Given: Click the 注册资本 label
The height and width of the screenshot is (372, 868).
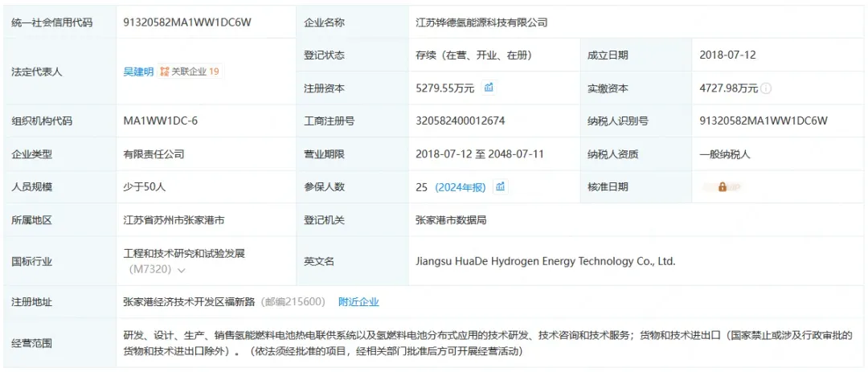Looking at the screenshot, I should (x=325, y=88).
